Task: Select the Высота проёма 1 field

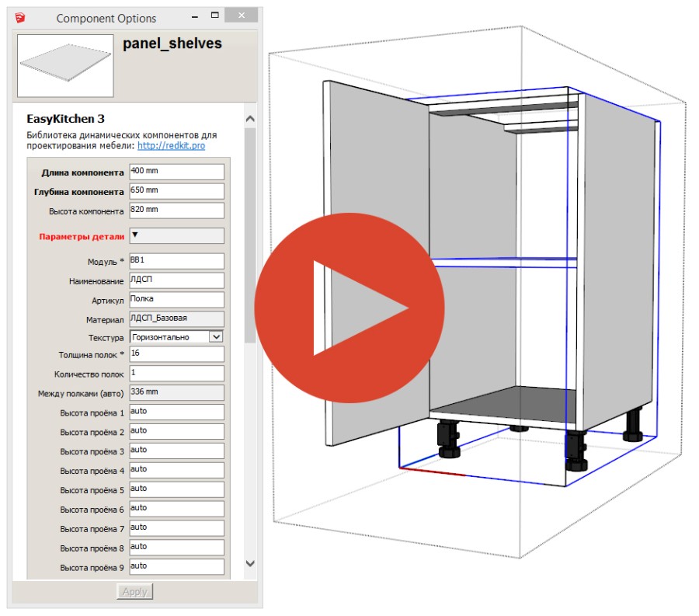Action: point(176,412)
